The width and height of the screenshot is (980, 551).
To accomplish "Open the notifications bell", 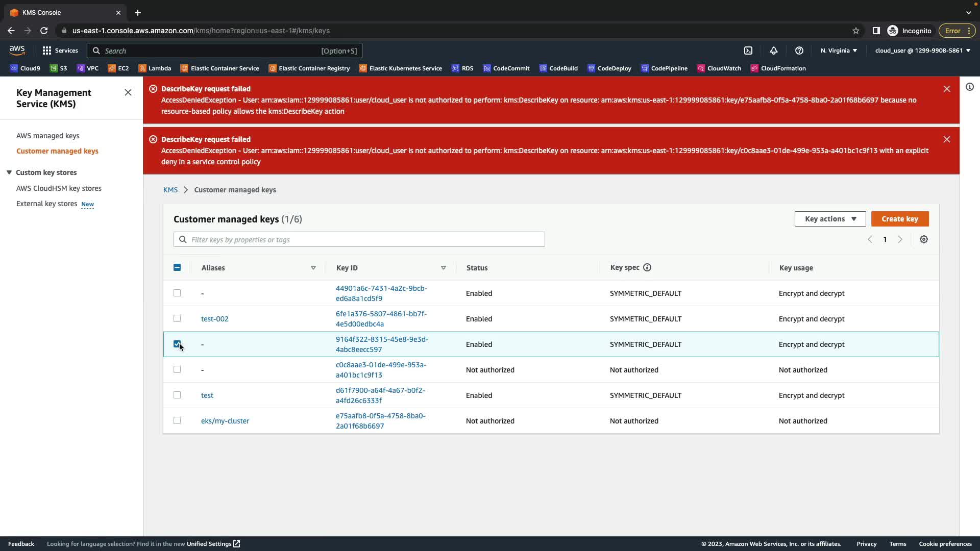I will click(774, 51).
